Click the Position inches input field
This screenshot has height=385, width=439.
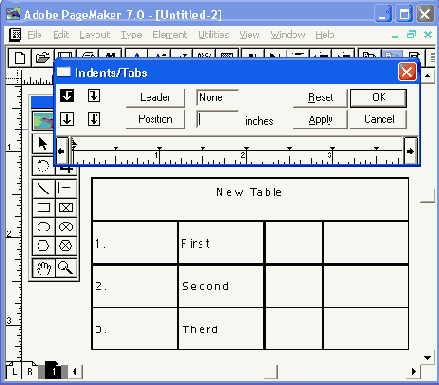coord(217,119)
